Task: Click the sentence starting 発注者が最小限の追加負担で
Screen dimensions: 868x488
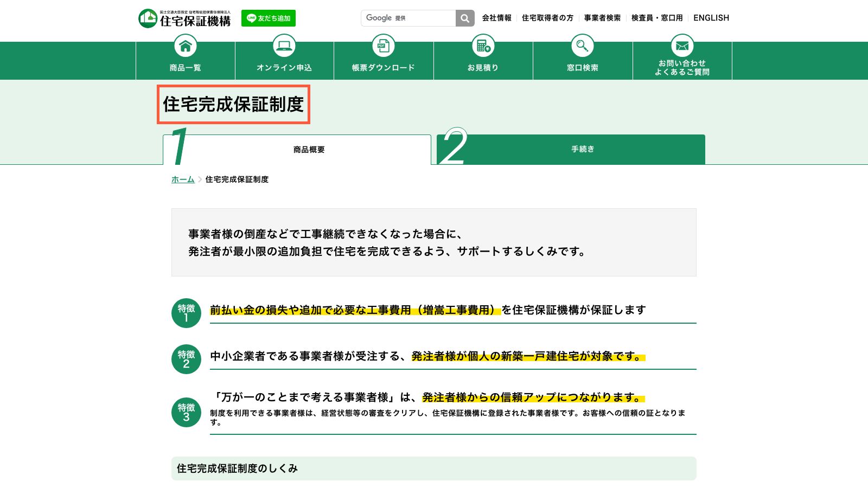Action: (x=387, y=252)
